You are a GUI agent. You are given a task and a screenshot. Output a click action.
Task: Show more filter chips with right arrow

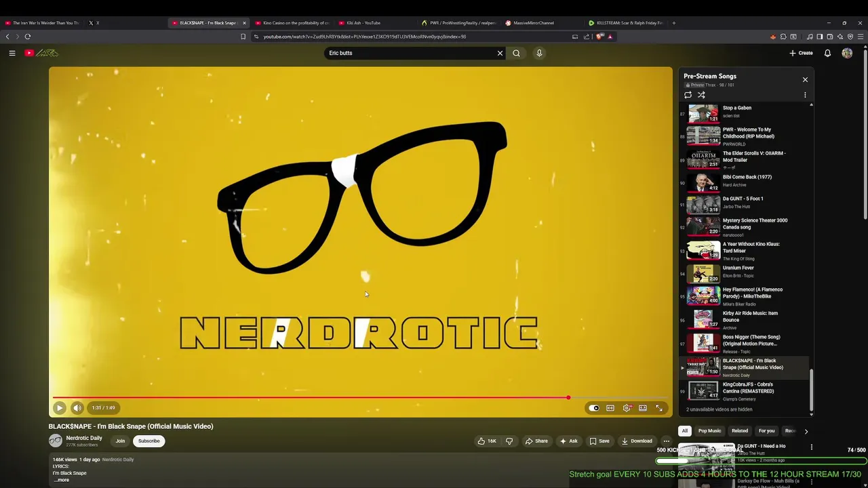806,431
